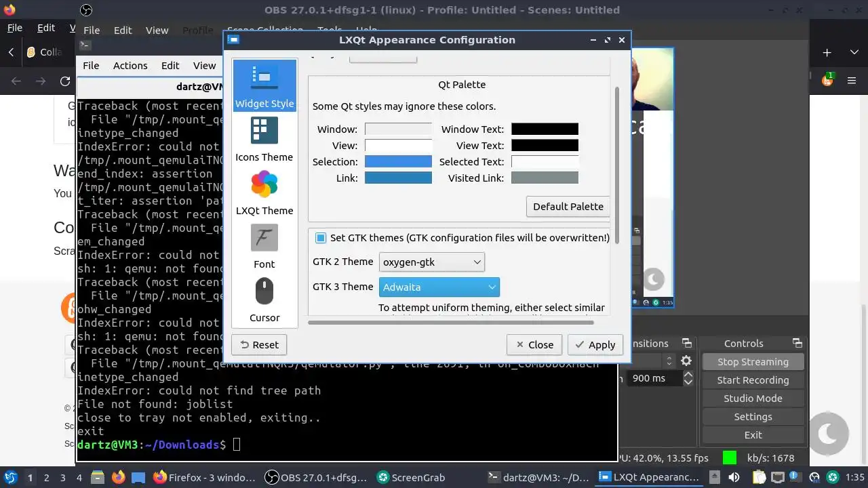This screenshot has width=868, height=488.
Task: Click kb/s: 1678 in OBS status bar
Action: coord(770,458)
